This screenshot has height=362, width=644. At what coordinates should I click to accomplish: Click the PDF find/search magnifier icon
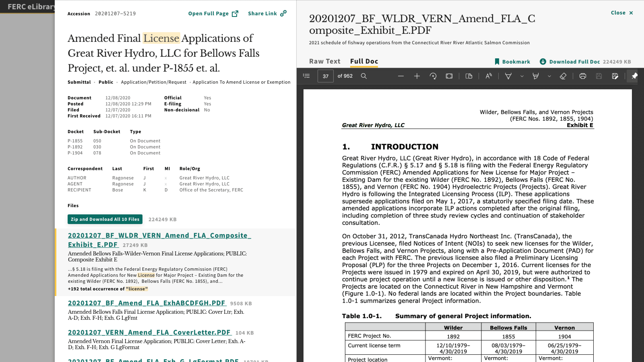coord(364,76)
